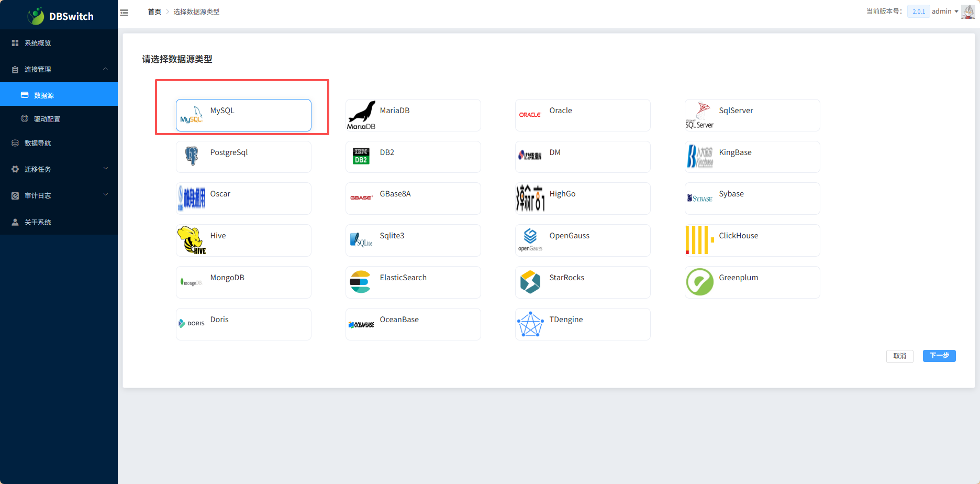This screenshot has width=980, height=484.
Task: Open 数据导航 in the sidebar
Action: [59, 143]
